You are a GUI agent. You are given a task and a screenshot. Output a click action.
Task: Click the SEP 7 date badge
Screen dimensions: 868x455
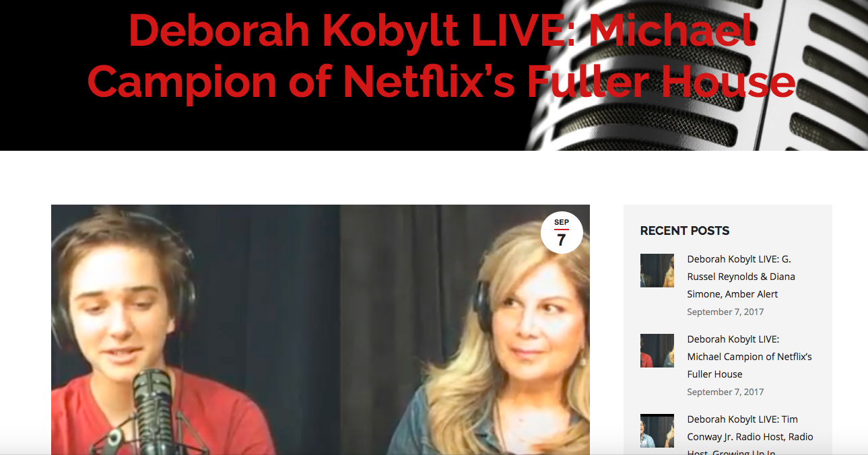pyautogui.click(x=562, y=233)
